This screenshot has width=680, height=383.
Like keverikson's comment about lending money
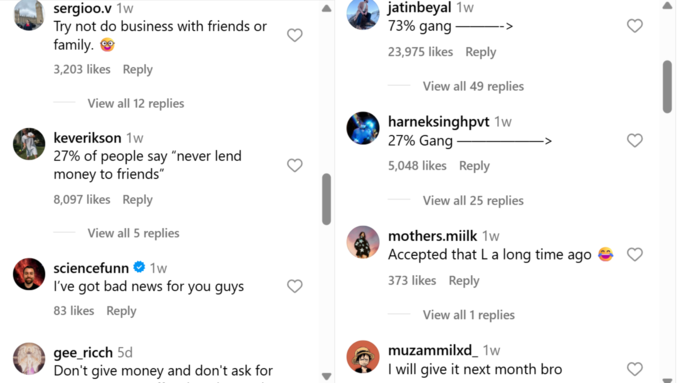(x=294, y=165)
